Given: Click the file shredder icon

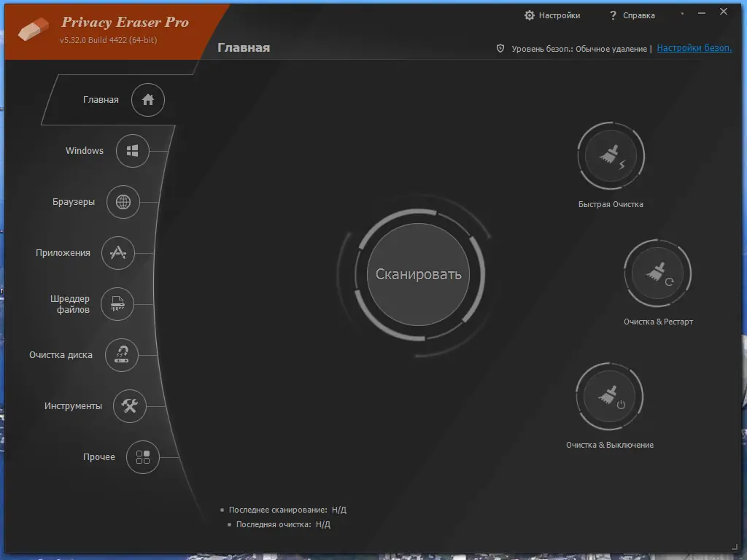Looking at the screenshot, I should pyautogui.click(x=117, y=304).
